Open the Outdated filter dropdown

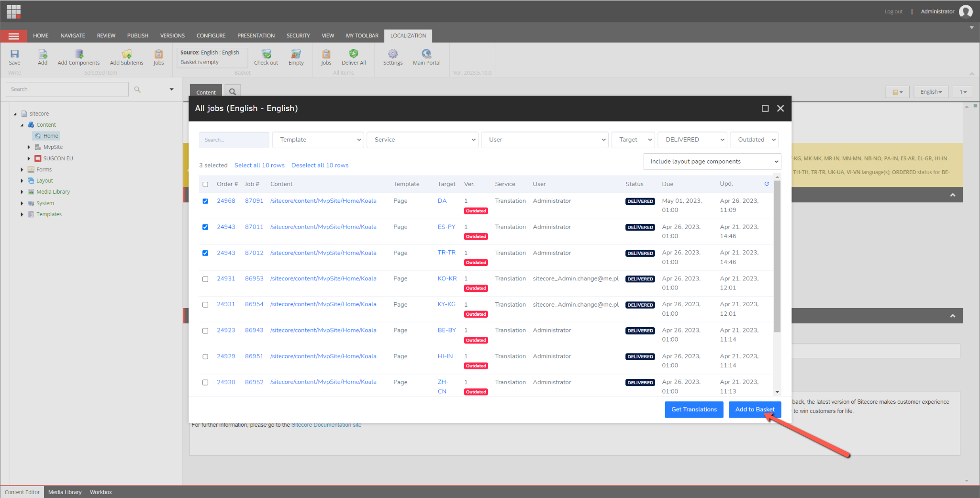755,140
